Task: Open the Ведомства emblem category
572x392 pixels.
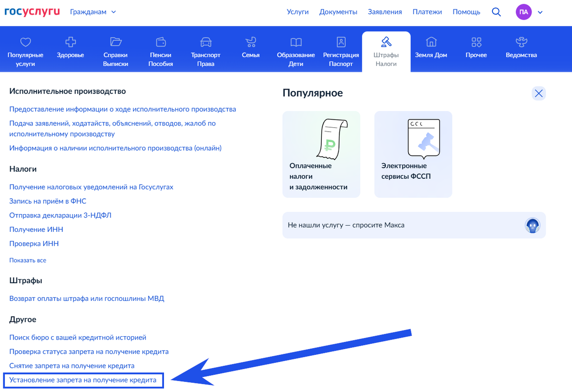Action: [521, 48]
